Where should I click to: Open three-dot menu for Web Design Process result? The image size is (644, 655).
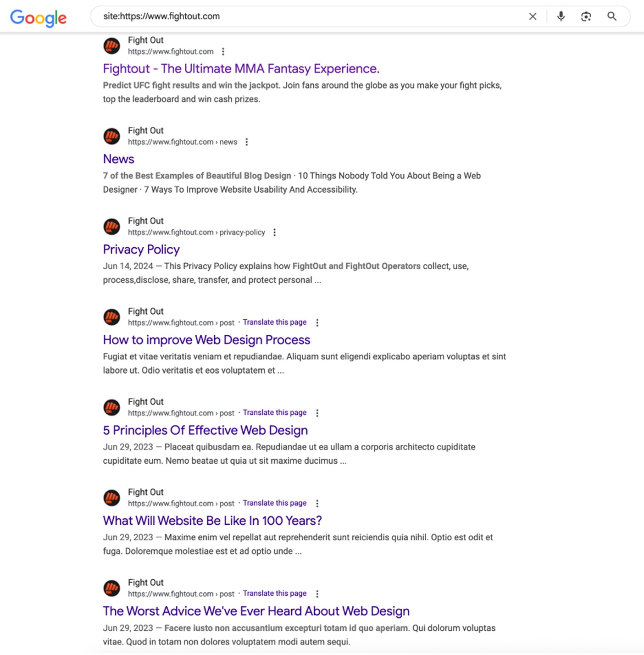(x=317, y=323)
